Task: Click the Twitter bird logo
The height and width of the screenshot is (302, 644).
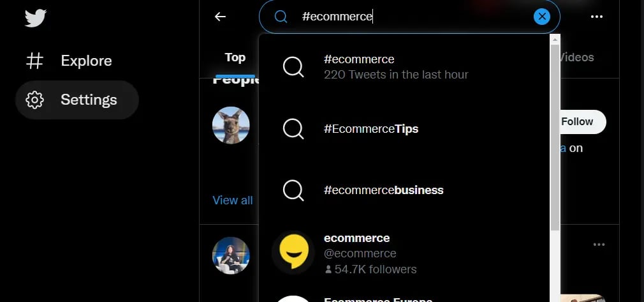Action: 35,18
